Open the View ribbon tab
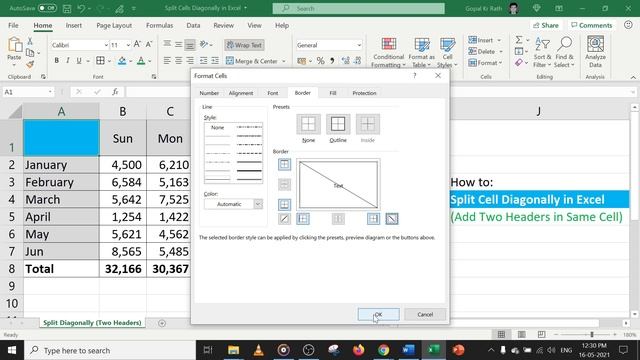 coord(254,25)
